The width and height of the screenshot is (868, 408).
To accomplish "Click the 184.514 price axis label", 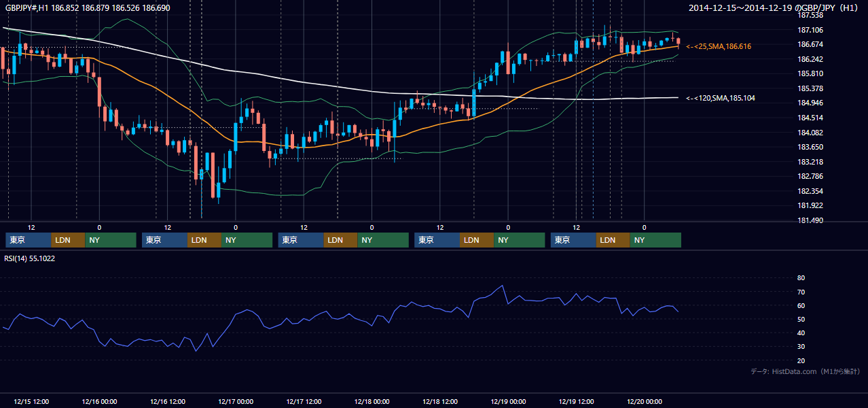I will [810, 118].
